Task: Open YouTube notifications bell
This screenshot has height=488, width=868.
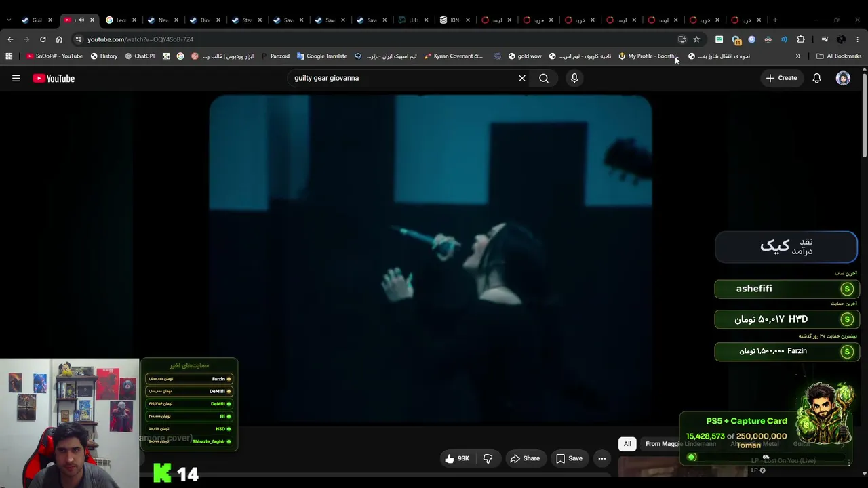Action: pyautogui.click(x=817, y=78)
